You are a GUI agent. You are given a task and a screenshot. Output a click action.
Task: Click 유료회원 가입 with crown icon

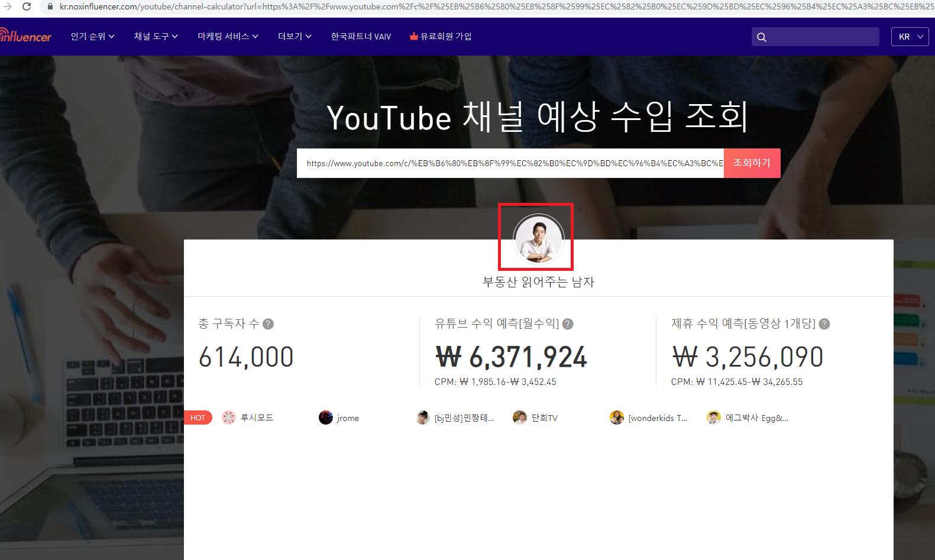click(441, 37)
